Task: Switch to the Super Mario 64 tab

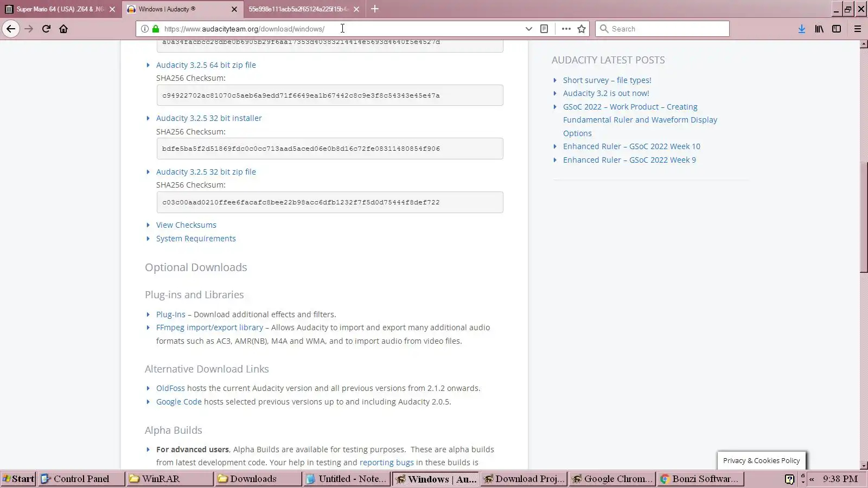Action: (60, 9)
